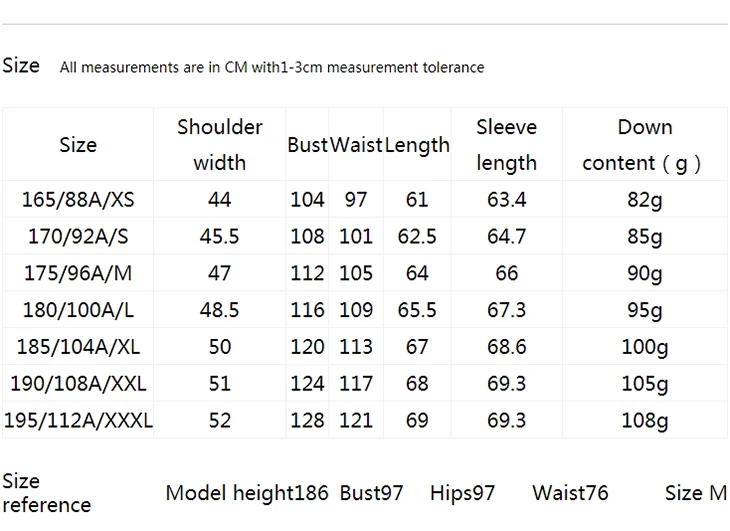The width and height of the screenshot is (730, 531).
Task: Select the 108g down content cell
Action: 644,421
